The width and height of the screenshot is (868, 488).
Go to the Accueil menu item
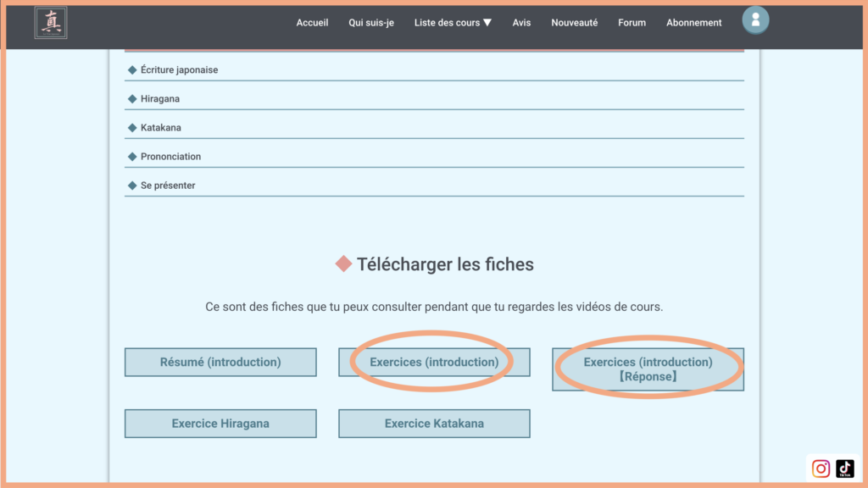[x=312, y=23]
